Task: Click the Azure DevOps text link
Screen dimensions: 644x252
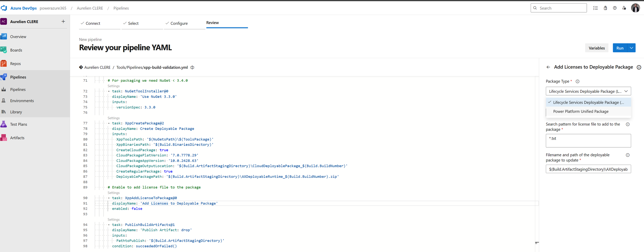Action: coord(23,8)
